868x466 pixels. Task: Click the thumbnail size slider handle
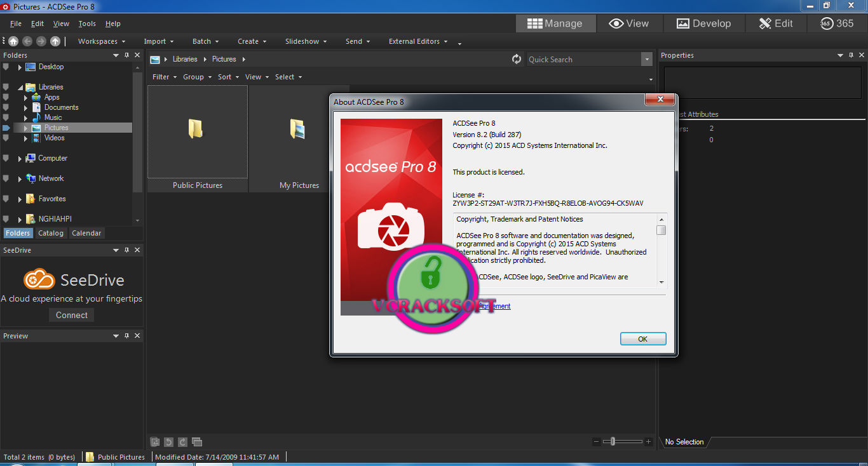point(613,441)
